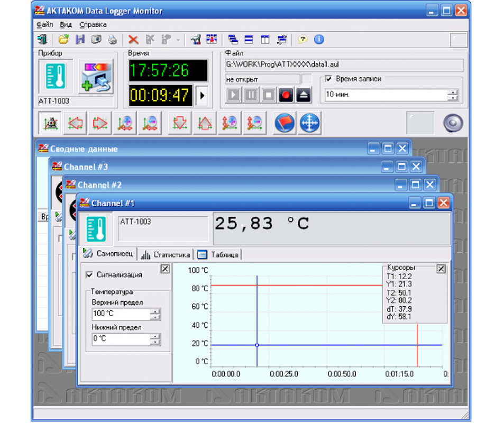Open the device settings toolbar icon
The height and width of the screenshot is (423, 504).
tap(196, 40)
